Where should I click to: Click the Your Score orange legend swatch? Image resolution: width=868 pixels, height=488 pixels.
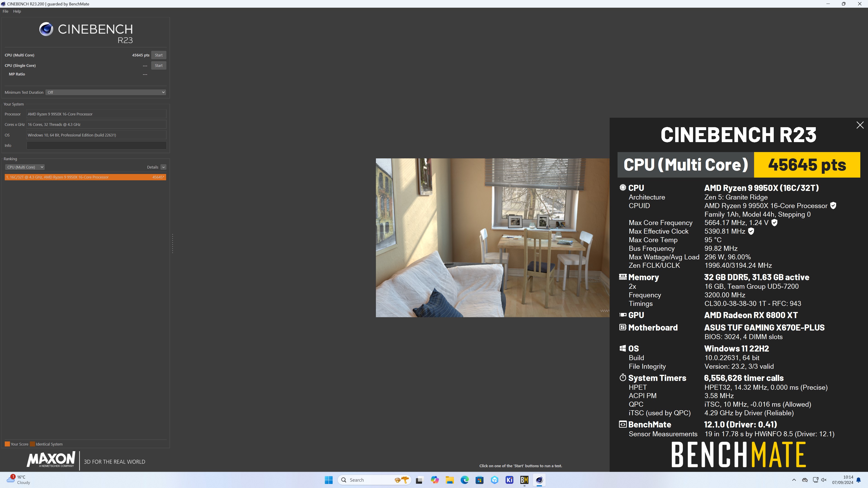click(7, 444)
